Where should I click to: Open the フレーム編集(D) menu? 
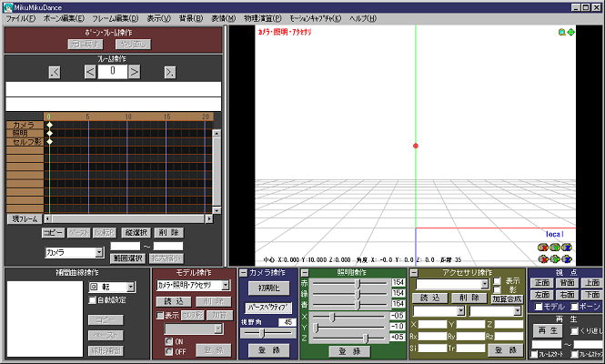(x=115, y=18)
